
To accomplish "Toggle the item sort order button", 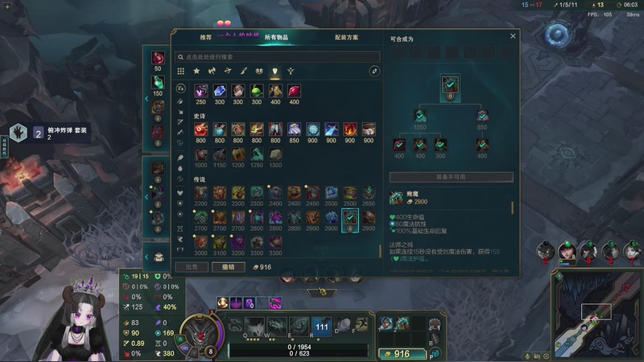I will tap(374, 71).
